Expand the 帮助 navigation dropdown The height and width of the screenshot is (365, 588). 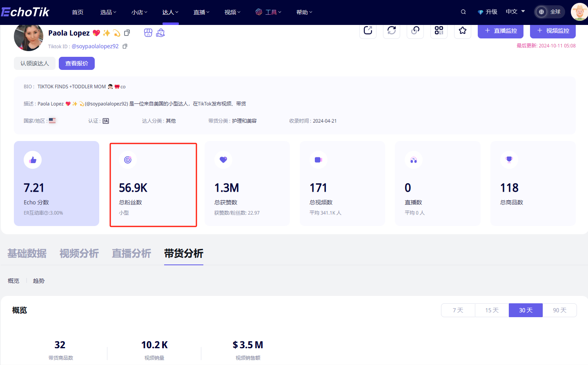[x=304, y=12]
